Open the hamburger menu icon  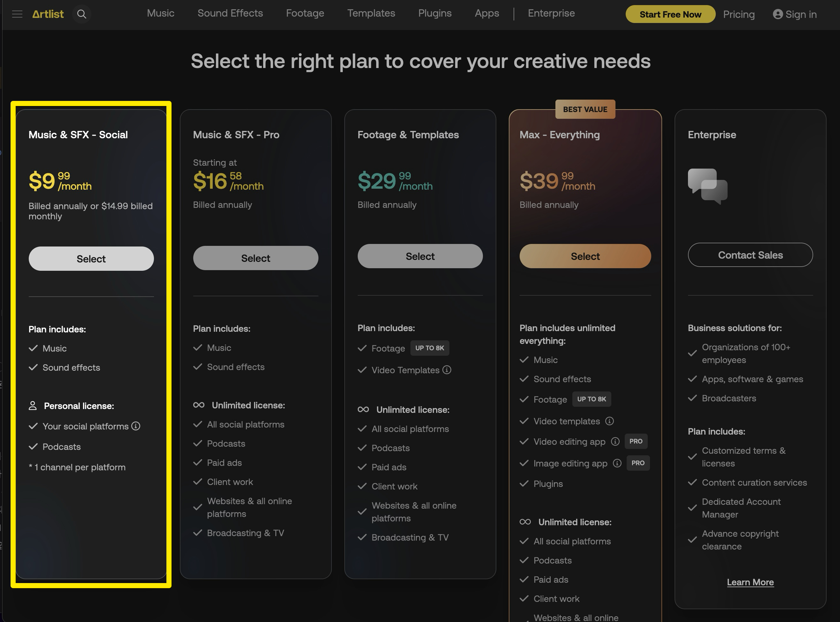tap(17, 14)
